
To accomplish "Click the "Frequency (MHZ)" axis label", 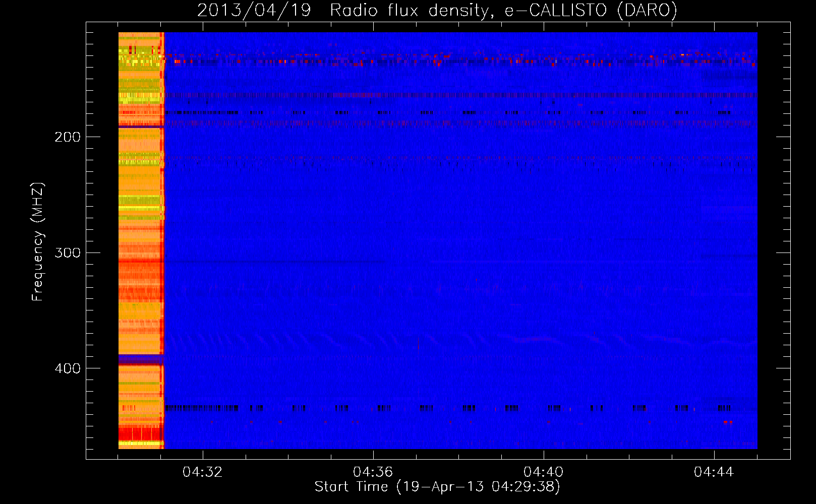I will (x=38, y=242).
